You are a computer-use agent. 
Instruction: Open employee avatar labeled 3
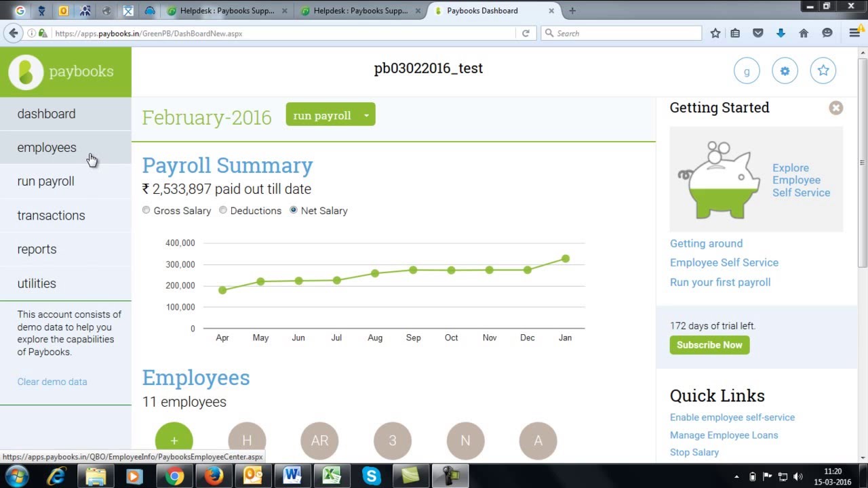click(x=393, y=441)
